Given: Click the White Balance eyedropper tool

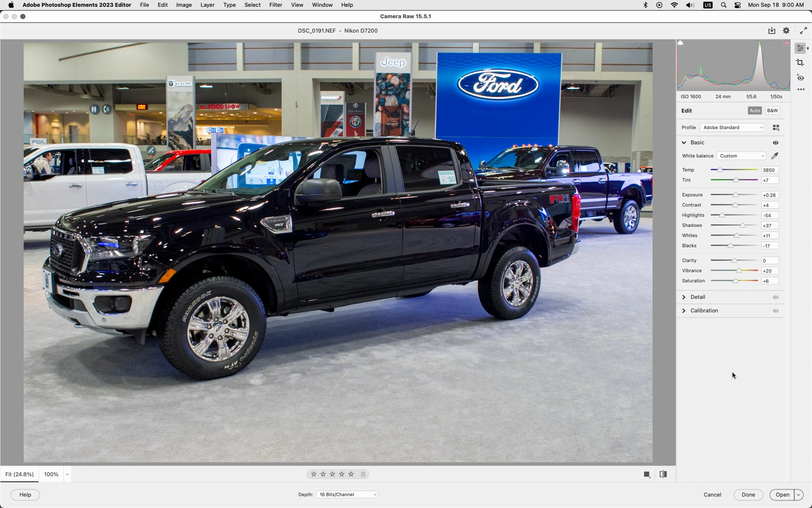Looking at the screenshot, I should 775,156.
